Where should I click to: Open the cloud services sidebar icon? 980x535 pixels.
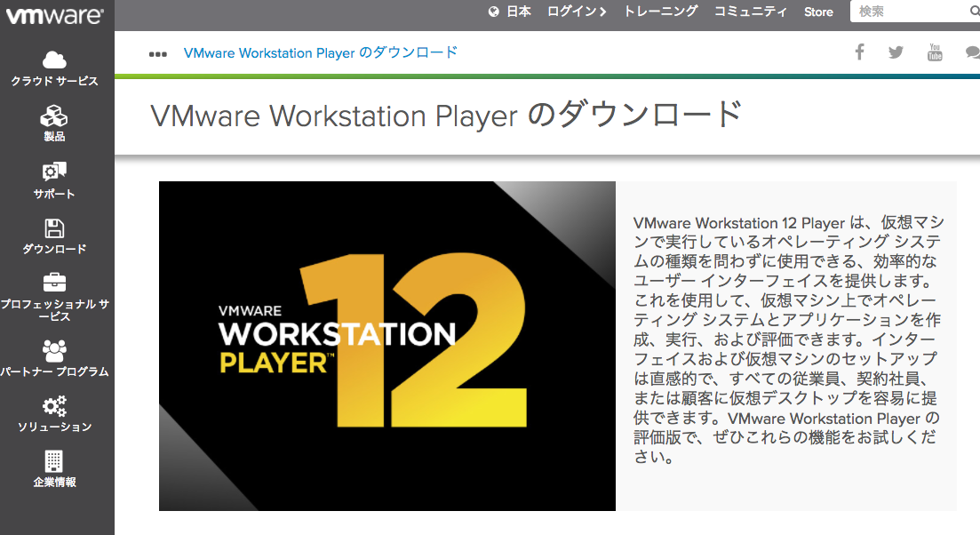pos(54,60)
